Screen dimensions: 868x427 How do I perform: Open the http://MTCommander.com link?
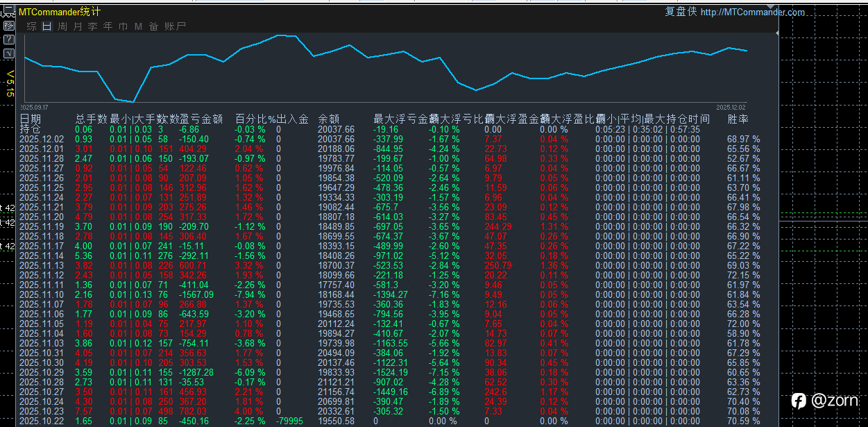[753, 12]
